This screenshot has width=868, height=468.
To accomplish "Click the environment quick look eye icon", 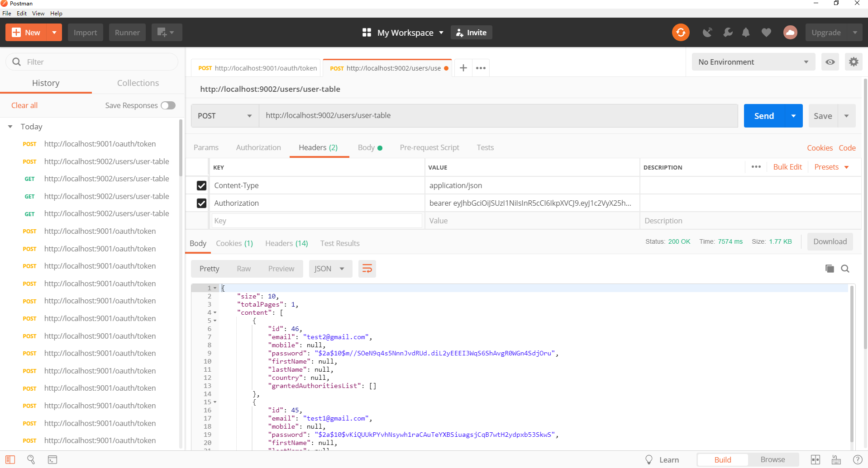I will click(x=830, y=62).
